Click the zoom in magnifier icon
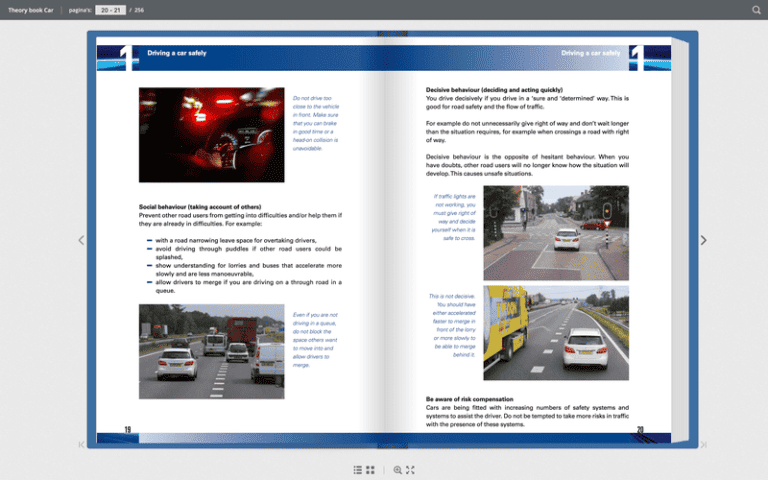Screen dimensions: 768x480 [x=397, y=469]
